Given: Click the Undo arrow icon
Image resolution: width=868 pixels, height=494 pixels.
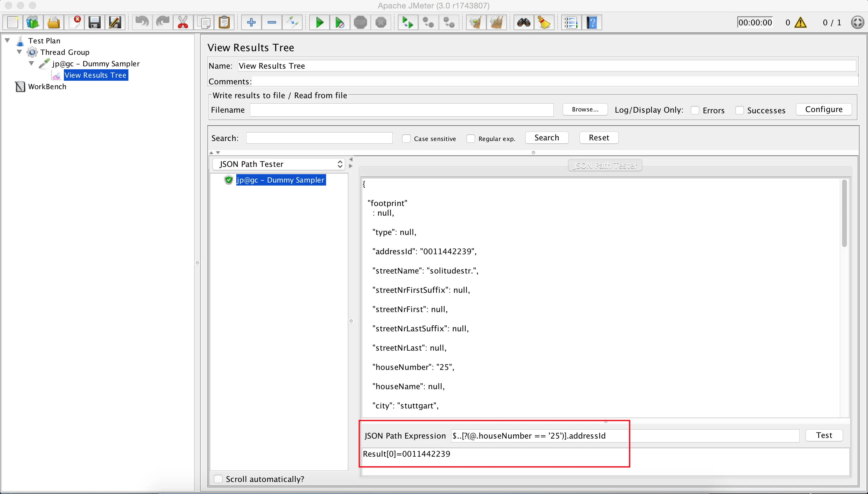Looking at the screenshot, I should (x=142, y=22).
